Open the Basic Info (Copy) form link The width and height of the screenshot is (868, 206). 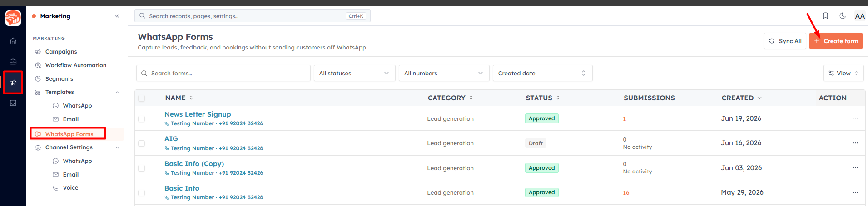click(194, 164)
